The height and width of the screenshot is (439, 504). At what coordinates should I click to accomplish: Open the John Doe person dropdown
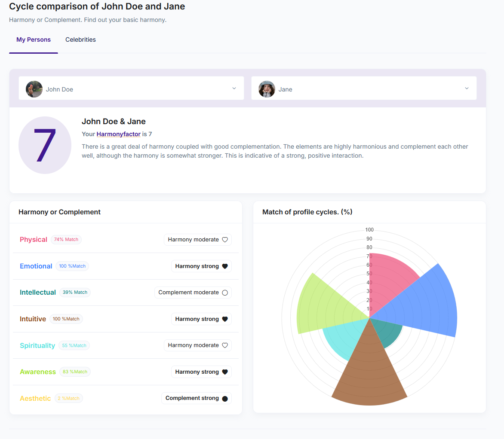click(131, 88)
